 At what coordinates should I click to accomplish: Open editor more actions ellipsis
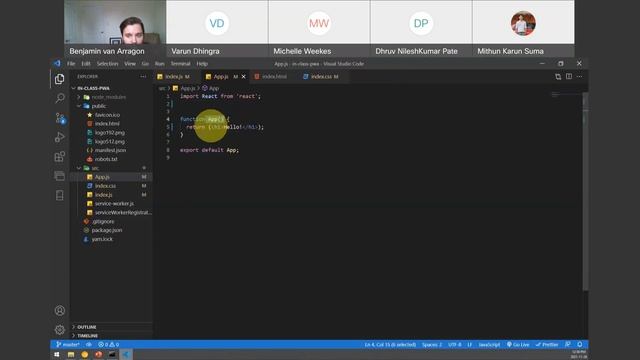(580, 76)
